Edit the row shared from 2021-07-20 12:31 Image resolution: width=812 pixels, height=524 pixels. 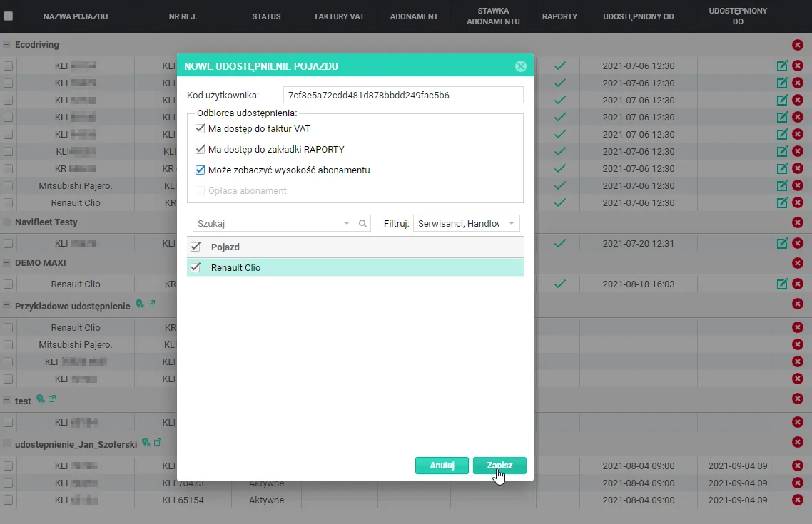tap(782, 243)
